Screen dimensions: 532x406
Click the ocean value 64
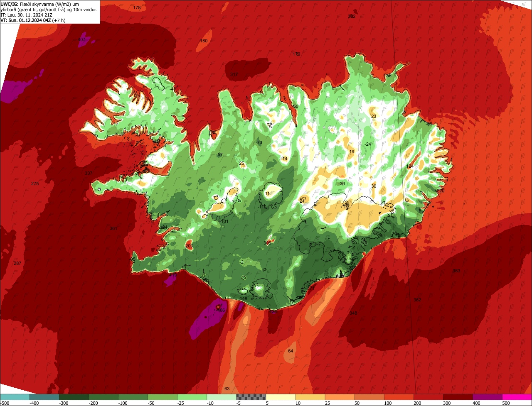click(x=291, y=351)
